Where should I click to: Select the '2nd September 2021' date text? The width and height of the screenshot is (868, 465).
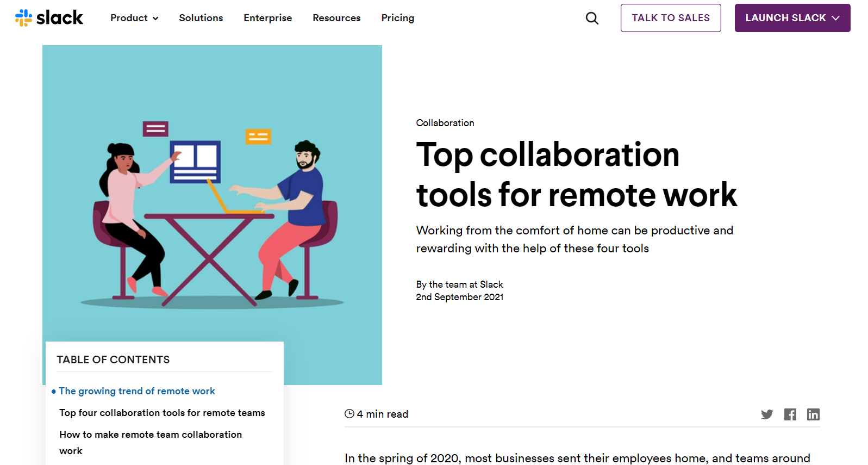[460, 297]
